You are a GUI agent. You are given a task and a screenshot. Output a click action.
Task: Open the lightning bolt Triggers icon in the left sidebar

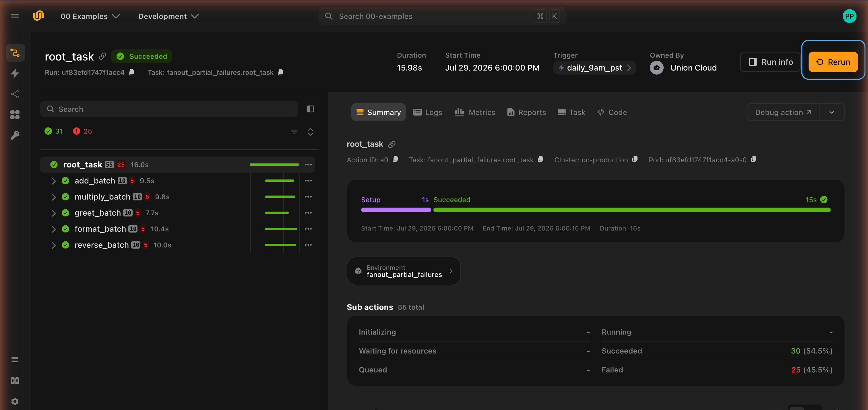[15, 73]
